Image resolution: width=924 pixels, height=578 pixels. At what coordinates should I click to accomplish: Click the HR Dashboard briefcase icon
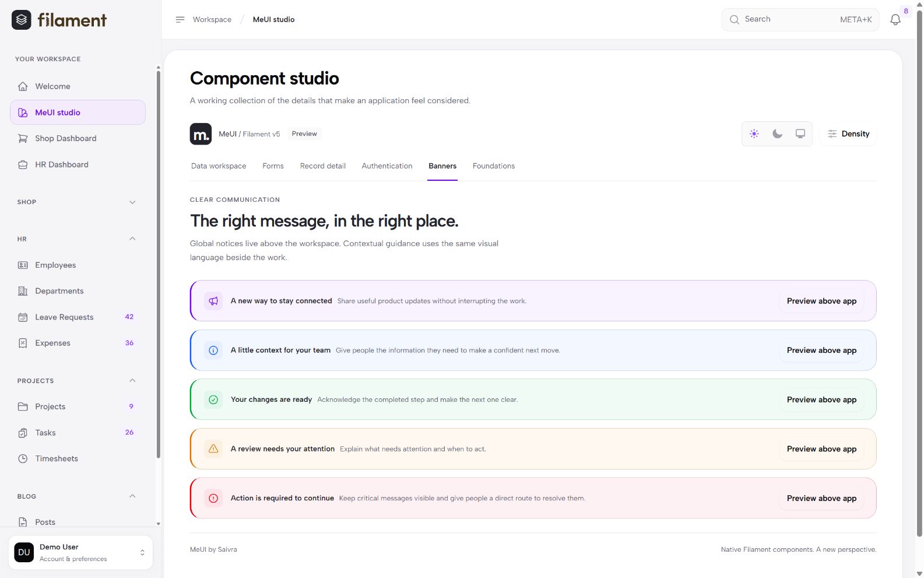pos(23,164)
